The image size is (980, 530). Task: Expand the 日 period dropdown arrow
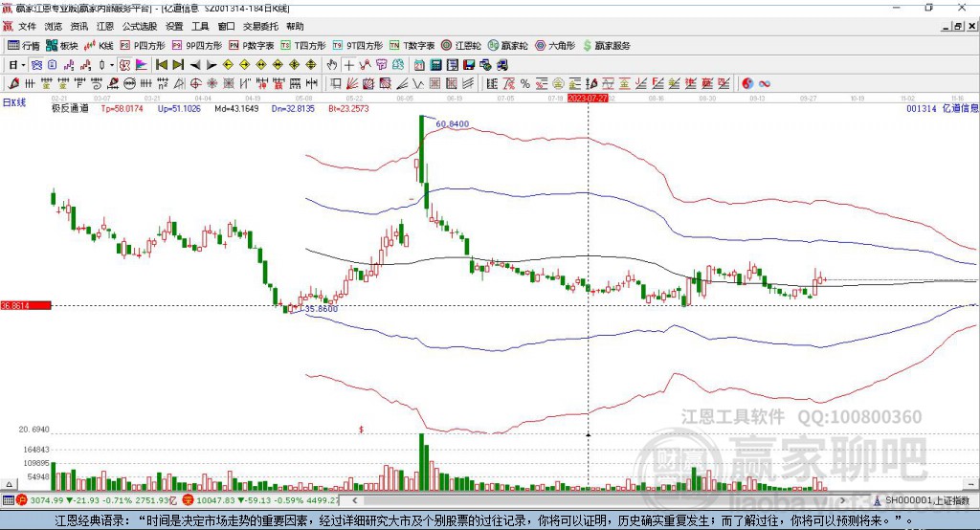click(x=23, y=65)
